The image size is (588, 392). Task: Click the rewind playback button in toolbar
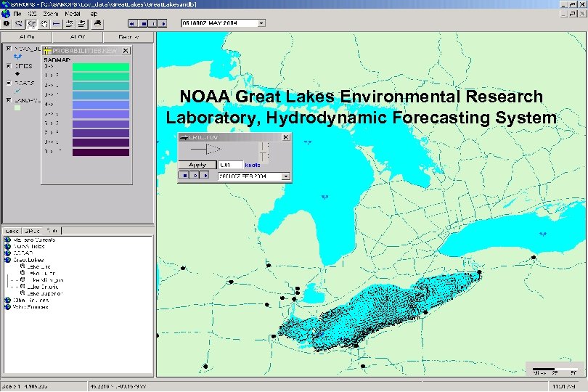[x=132, y=23]
